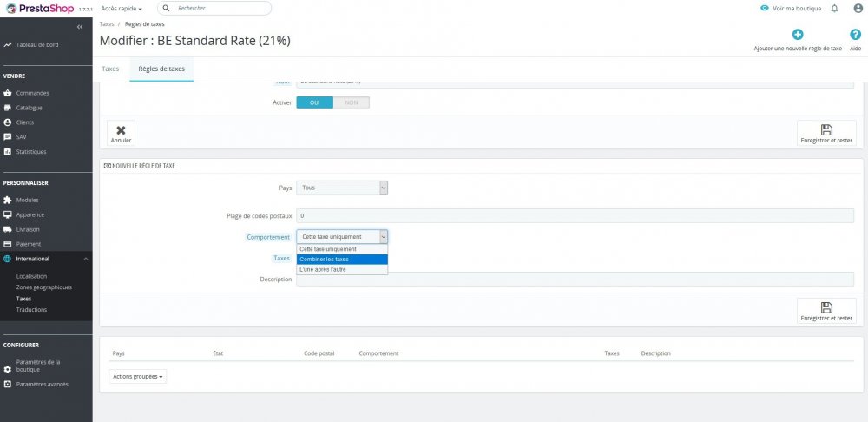Select the Règles de taxes tab
The image size is (868, 422).
tap(161, 69)
